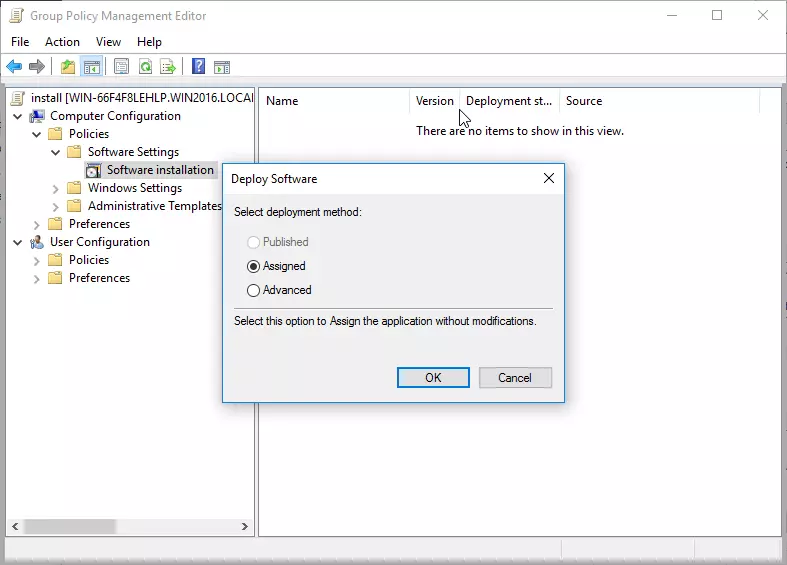This screenshot has height=565, width=787.
Task: Expand Administrative Templates in the tree
Action: 56,206
